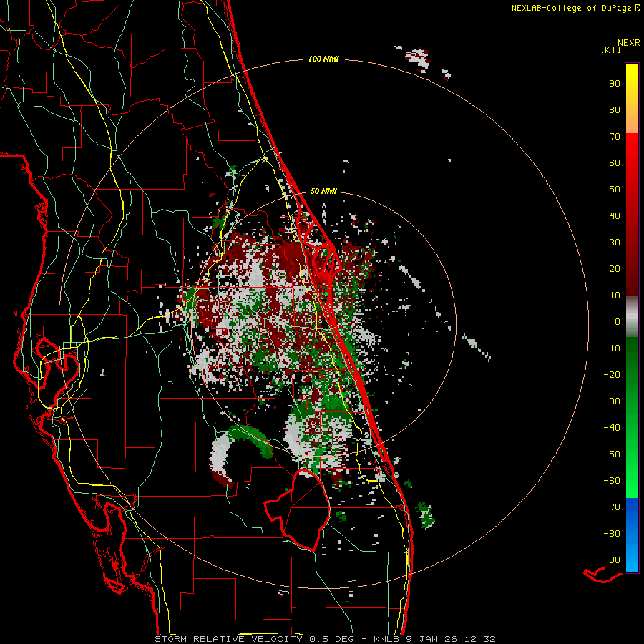Click the -20 value on color scale
This screenshot has height=644, width=644.
tap(612, 375)
